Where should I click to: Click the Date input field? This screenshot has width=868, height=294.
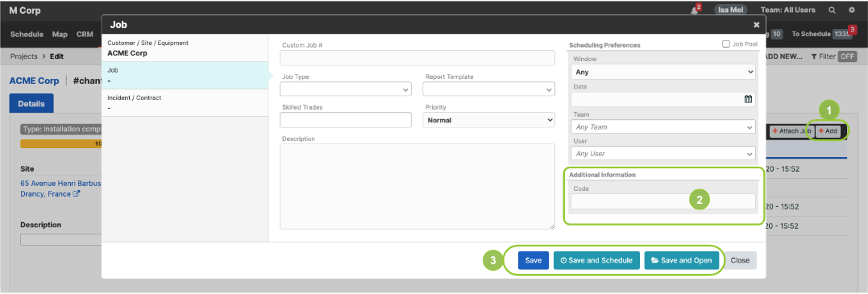(x=663, y=99)
